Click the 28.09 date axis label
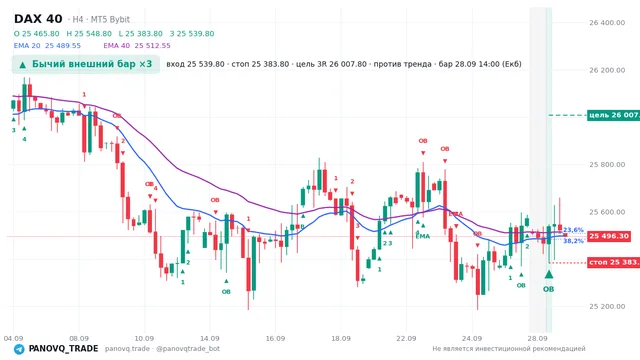Image resolution: width=640 pixels, height=360 pixels. pos(537,338)
